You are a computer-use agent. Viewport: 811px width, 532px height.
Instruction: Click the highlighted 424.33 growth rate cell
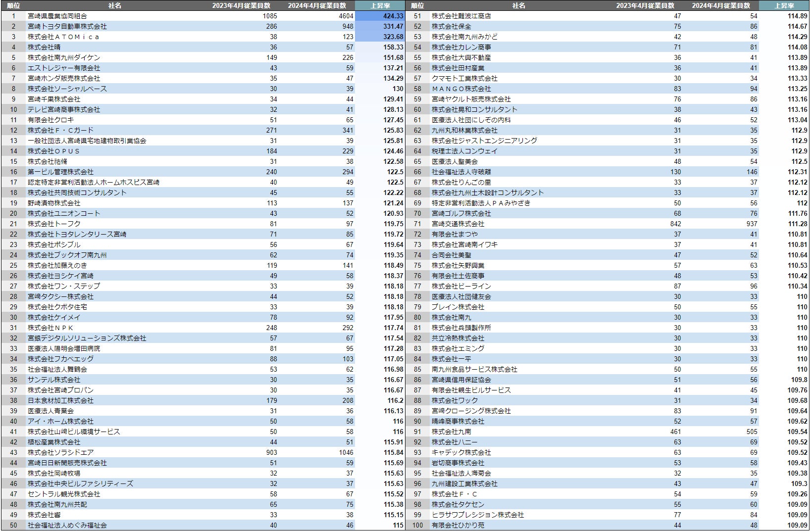[x=380, y=16]
